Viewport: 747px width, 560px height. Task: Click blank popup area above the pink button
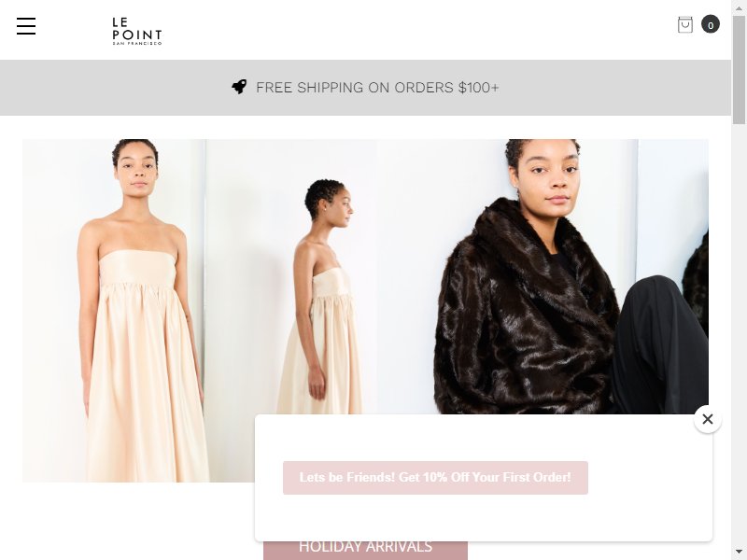pos(484,437)
